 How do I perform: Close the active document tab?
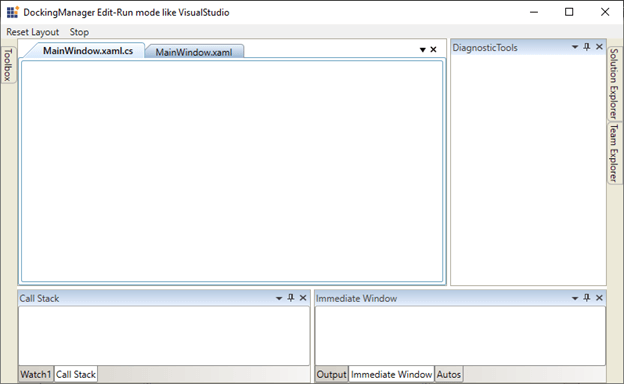click(433, 50)
